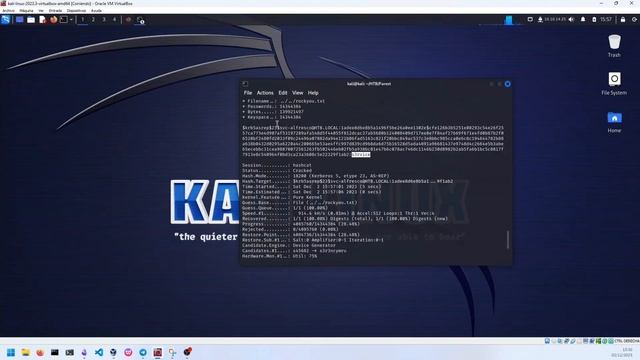Screen dimensions: 640x360
Task: Open the logout session icon
Action: click(x=634, y=20)
